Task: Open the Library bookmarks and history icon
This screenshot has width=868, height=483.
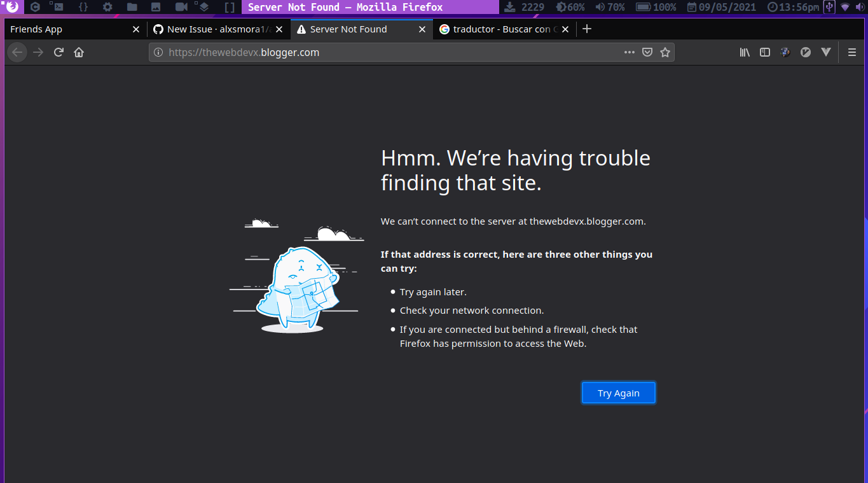Action: coord(745,52)
